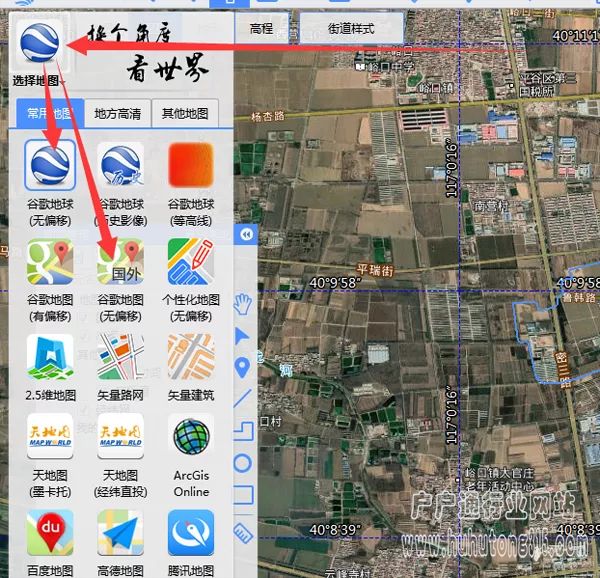Click the 峪口镇 town label on map

[436, 88]
